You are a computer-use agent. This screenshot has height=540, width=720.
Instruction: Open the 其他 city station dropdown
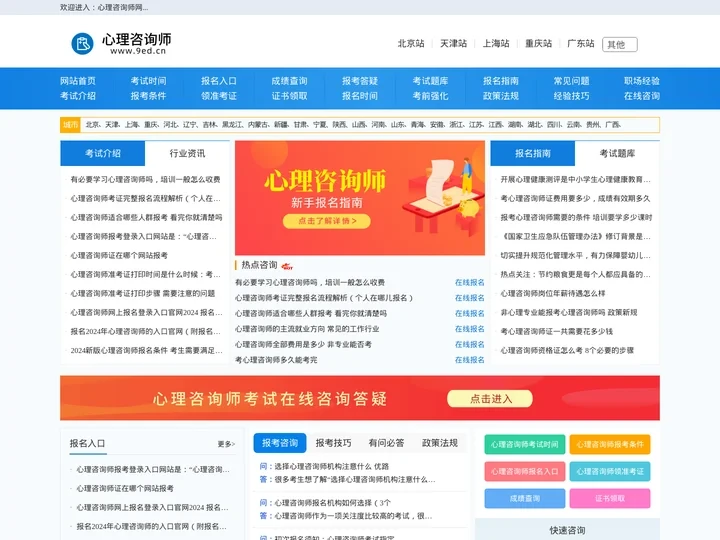coord(619,44)
